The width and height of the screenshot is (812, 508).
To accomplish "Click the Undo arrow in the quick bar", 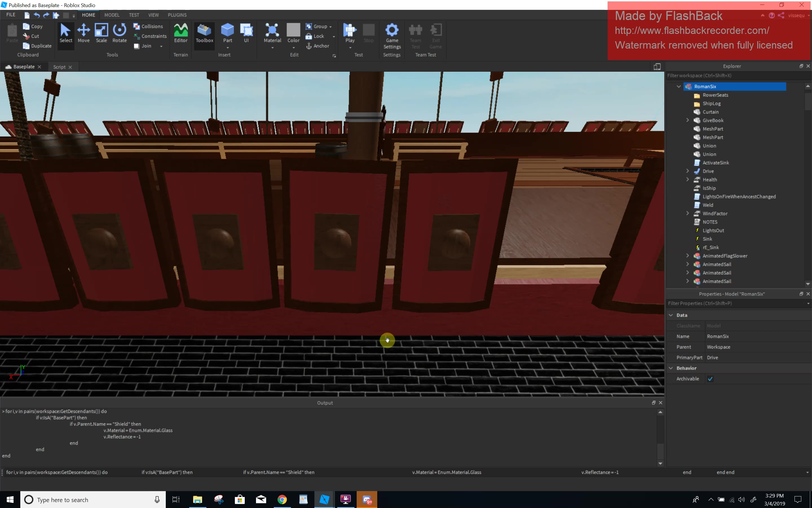I will [x=37, y=15].
